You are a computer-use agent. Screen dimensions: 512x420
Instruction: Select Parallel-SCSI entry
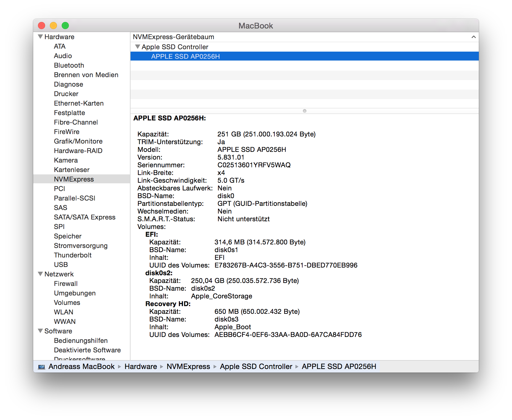click(74, 198)
